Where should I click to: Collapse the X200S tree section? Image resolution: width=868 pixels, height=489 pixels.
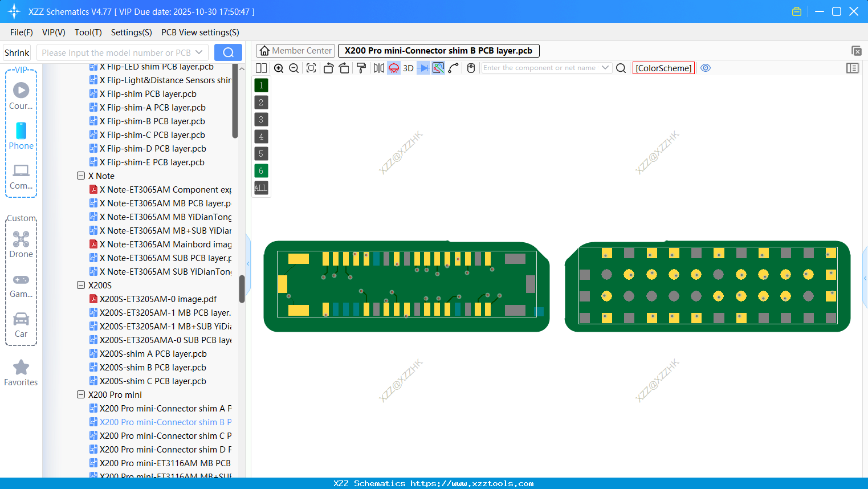pos(81,285)
